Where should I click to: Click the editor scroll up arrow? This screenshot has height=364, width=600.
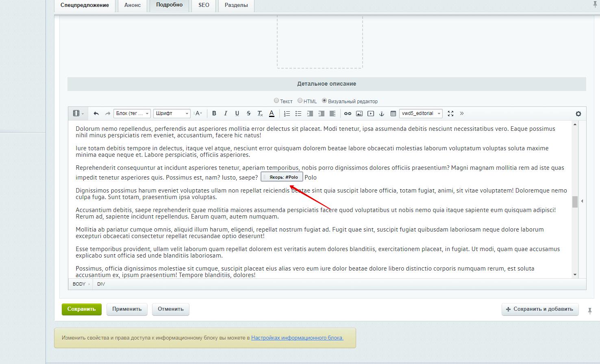point(575,124)
